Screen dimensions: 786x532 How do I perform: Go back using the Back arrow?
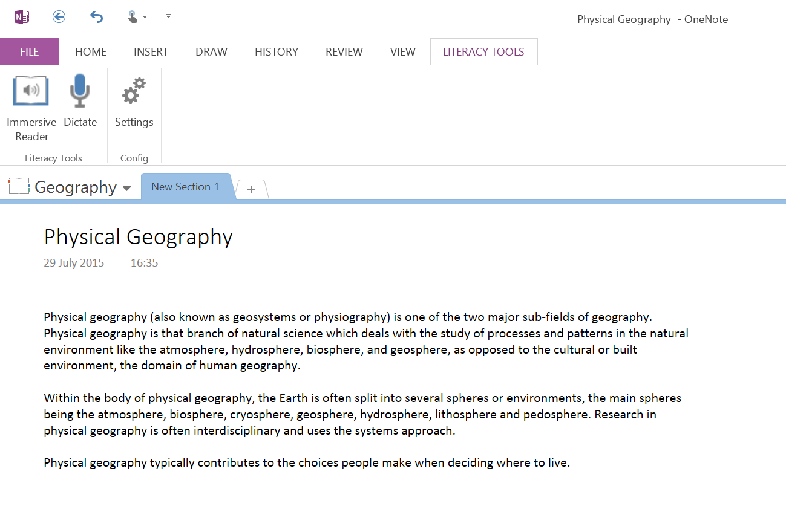(x=59, y=17)
